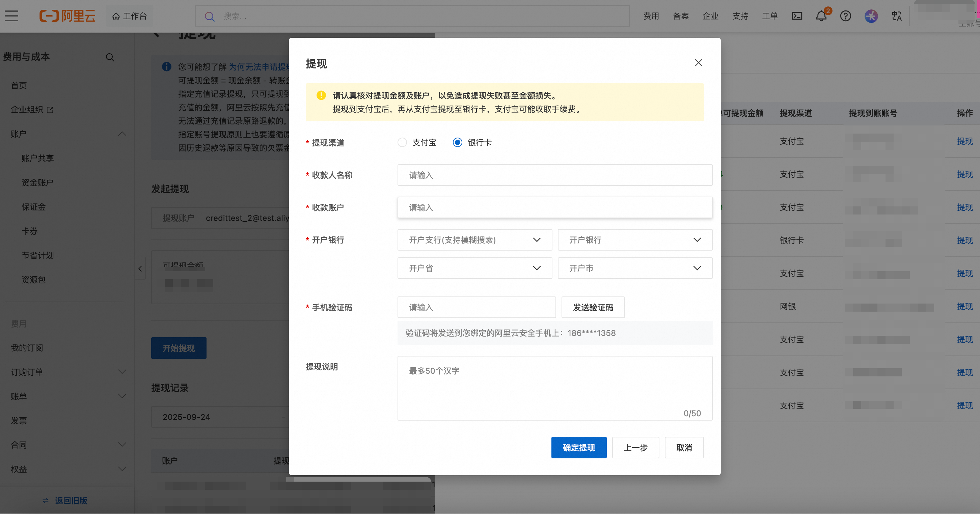Click the help question mark icon
The width and height of the screenshot is (980, 514).
coord(845,16)
